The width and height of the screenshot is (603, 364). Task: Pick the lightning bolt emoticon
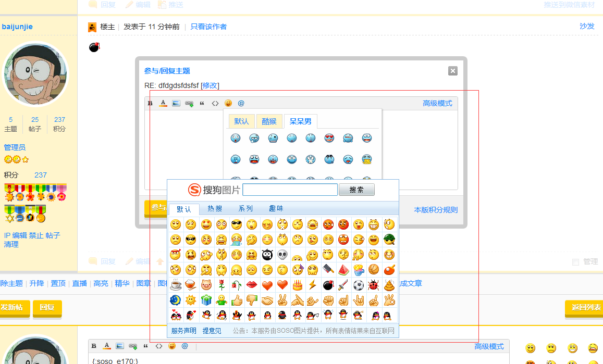coord(313,285)
